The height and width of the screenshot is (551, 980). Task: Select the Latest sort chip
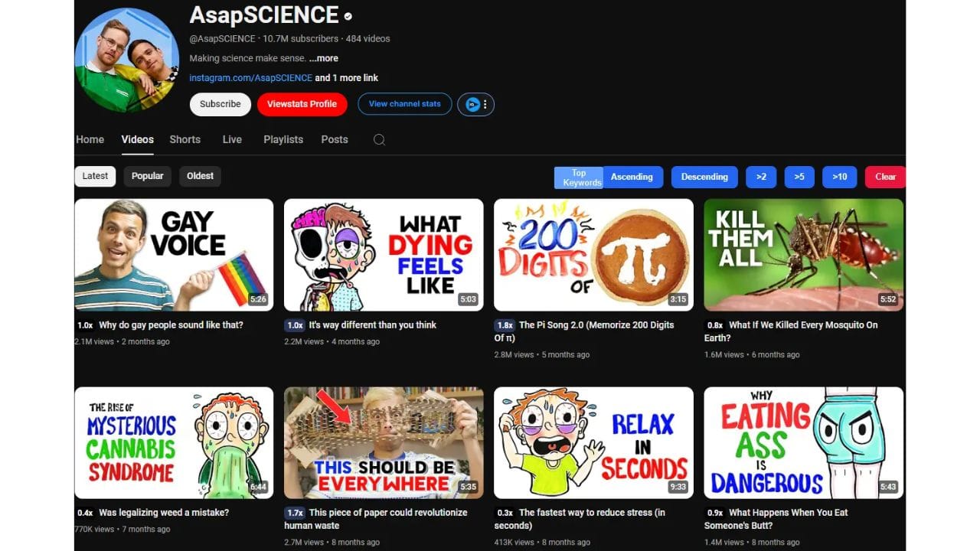95,176
